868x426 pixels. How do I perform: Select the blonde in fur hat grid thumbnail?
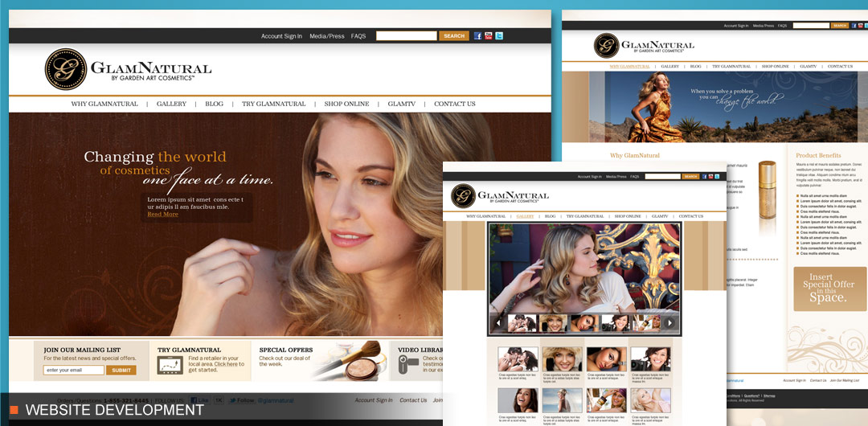pos(562,359)
